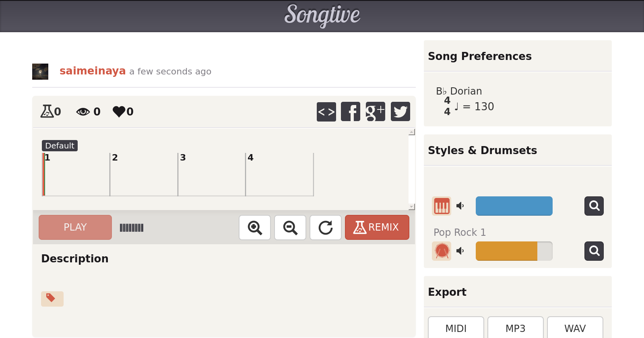Viewport: 644px width, 338px height.
Task: Click the heart icon to like the song
Action: tap(119, 111)
